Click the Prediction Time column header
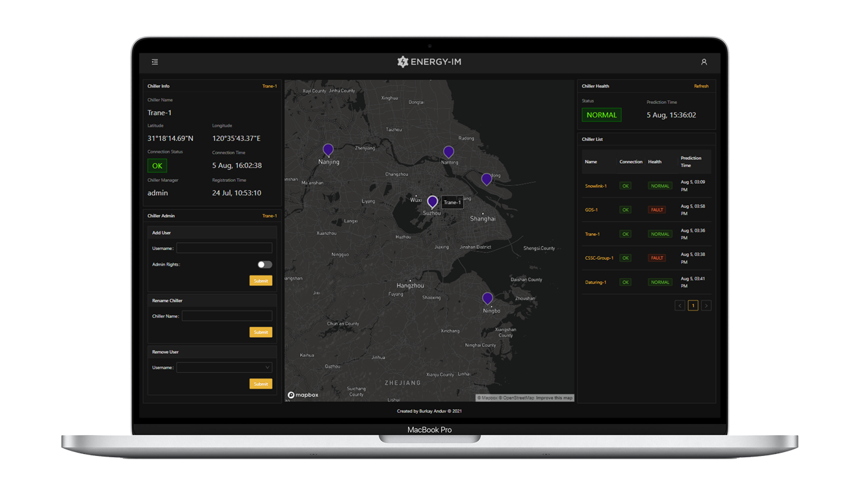The image size is (859, 504). click(691, 162)
